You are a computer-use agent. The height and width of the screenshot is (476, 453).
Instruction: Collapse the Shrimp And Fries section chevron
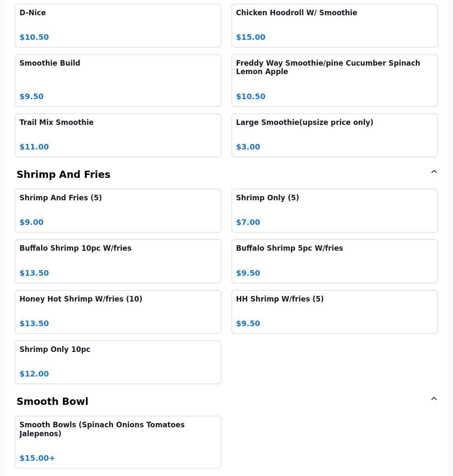pyautogui.click(x=434, y=172)
